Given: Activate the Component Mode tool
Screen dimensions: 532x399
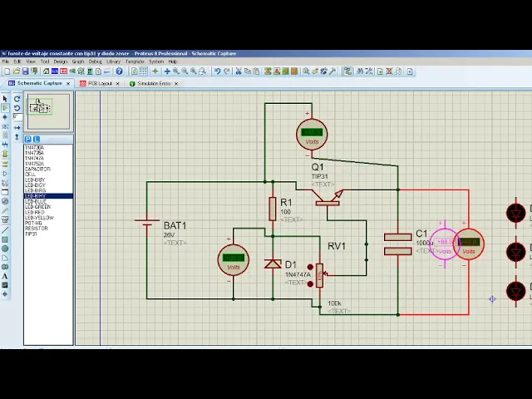Looking at the screenshot, I should point(5,108).
